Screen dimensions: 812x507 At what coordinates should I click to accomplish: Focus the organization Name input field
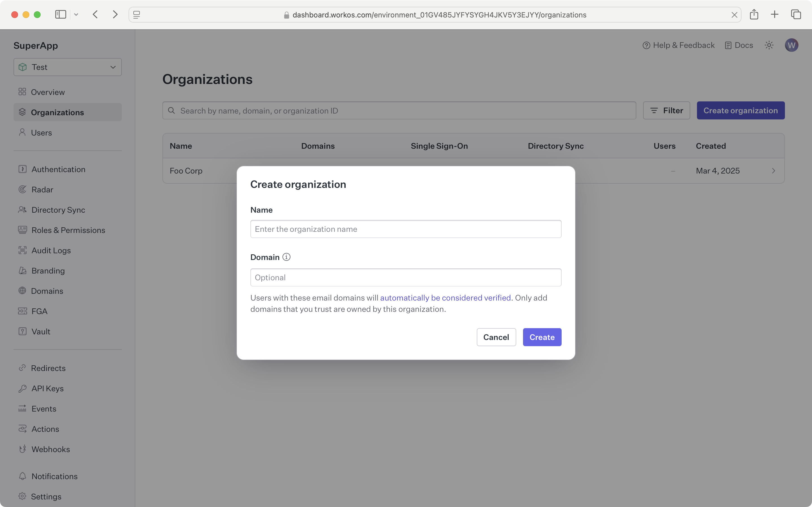pos(406,229)
